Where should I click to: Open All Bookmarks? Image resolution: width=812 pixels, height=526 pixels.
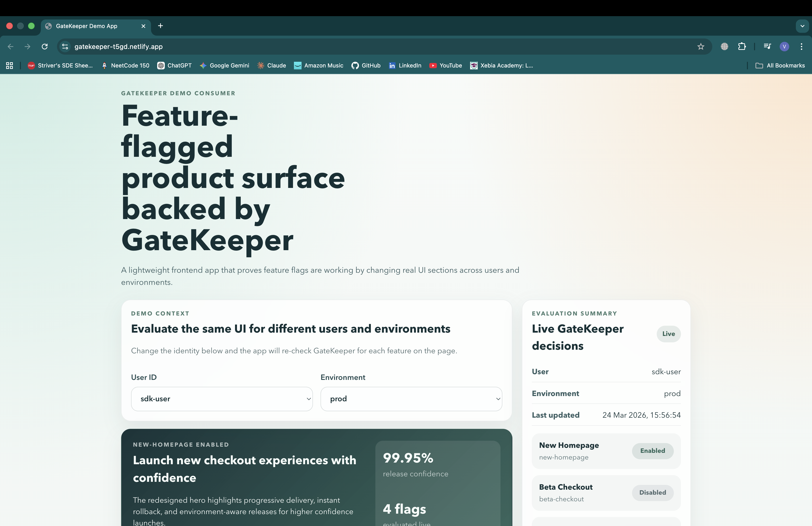tap(781, 66)
